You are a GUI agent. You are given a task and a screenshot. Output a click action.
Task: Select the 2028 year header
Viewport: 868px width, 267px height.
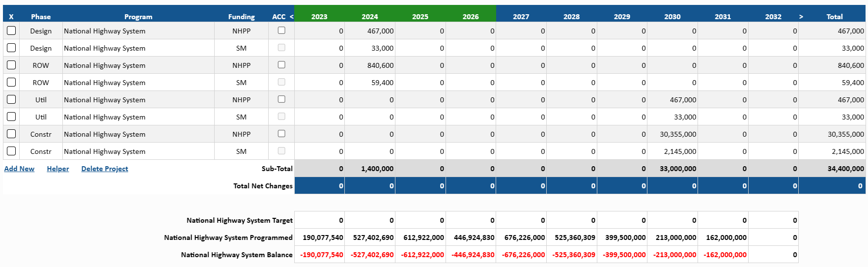[571, 16]
